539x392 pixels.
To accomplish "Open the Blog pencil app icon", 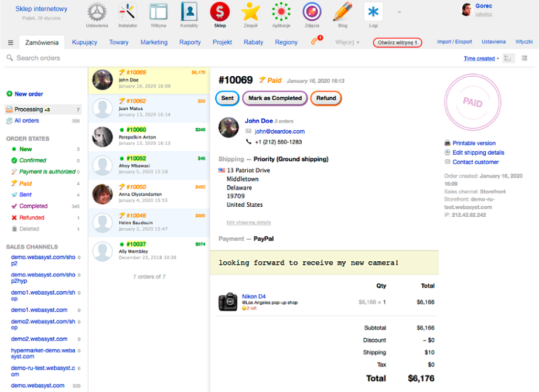I will 343,12.
